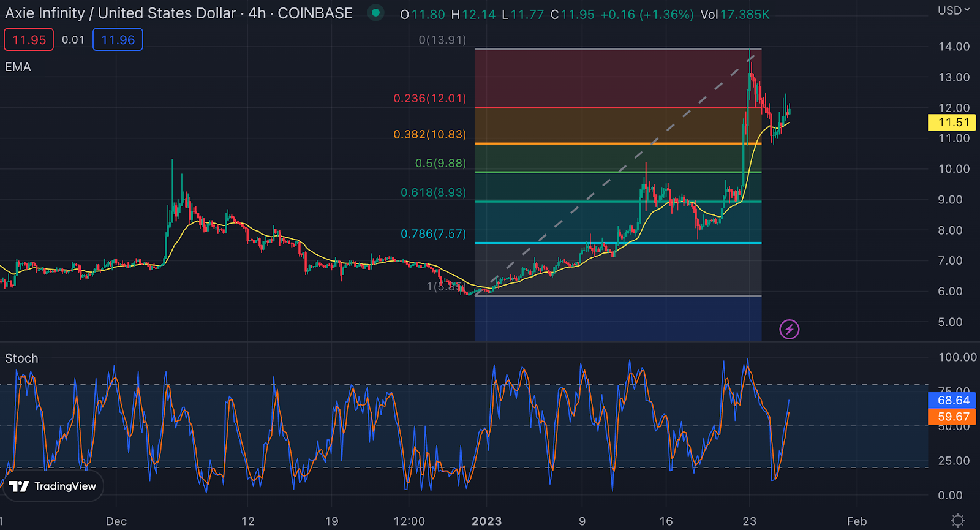Click the green market status dot
Screen dimensions: 980x530
pyautogui.click(x=375, y=13)
